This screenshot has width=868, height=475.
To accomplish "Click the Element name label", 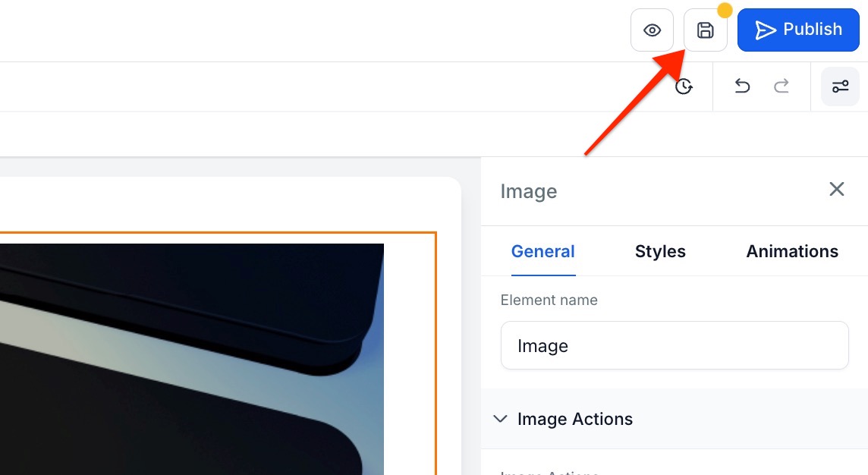I will coord(549,300).
